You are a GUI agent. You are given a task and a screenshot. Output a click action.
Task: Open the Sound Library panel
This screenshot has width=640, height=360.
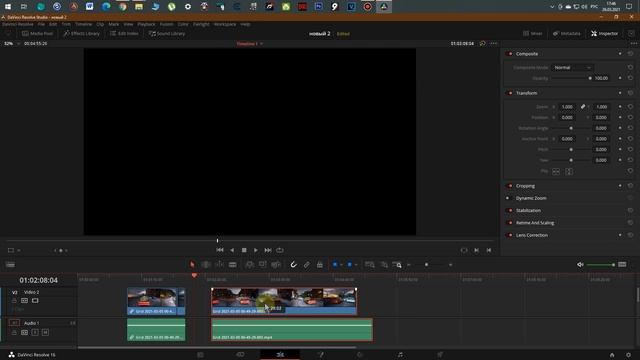point(167,33)
